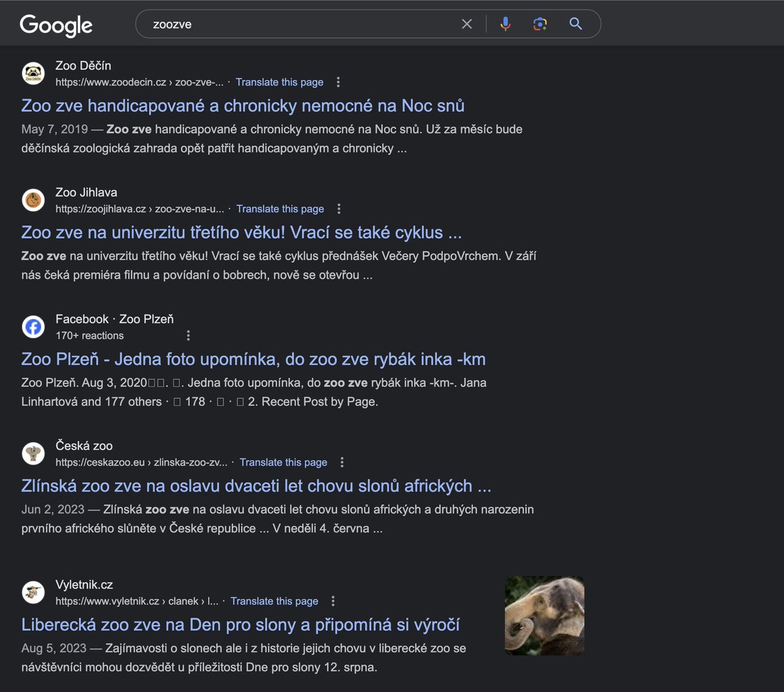
Task: Click the Česká zoo site favicon
Action: (x=33, y=453)
